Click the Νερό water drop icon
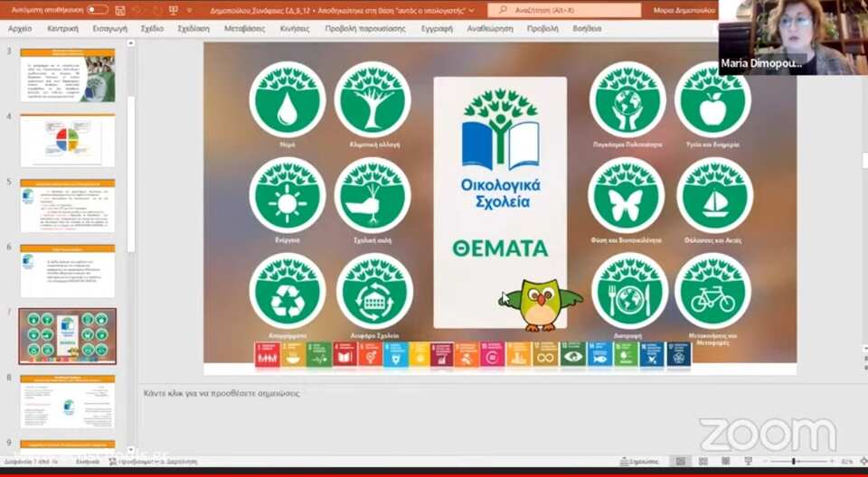868x477 pixels. (x=288, y=99)
